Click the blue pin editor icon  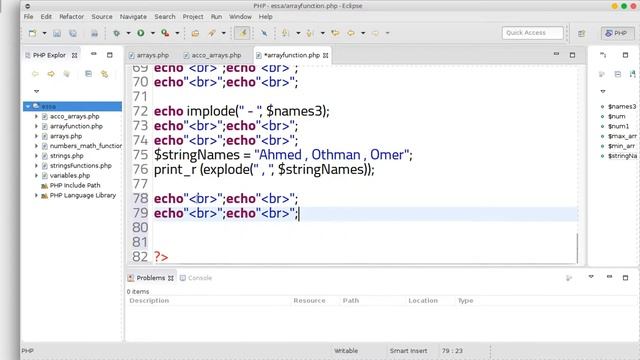tap(264, 33)
